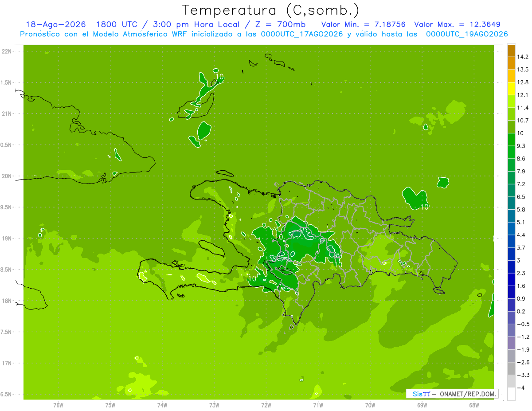Viewport: 532px width, 411px height.
Task: Click the "19N" latitude axis label
Action: pyautogui.click(x=7, y=239)
